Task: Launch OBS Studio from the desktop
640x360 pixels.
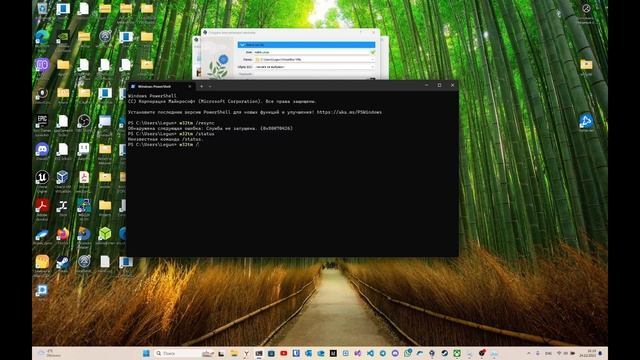Action: click(x=84, y=121)
